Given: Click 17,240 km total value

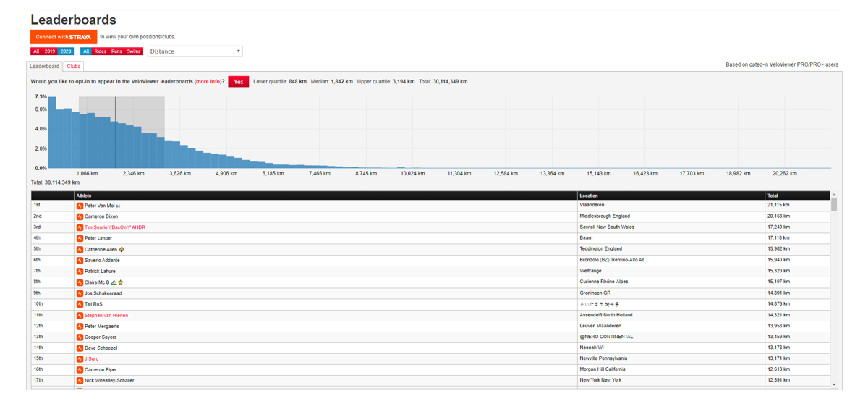Looking at the screenshot, I should 778,227.
